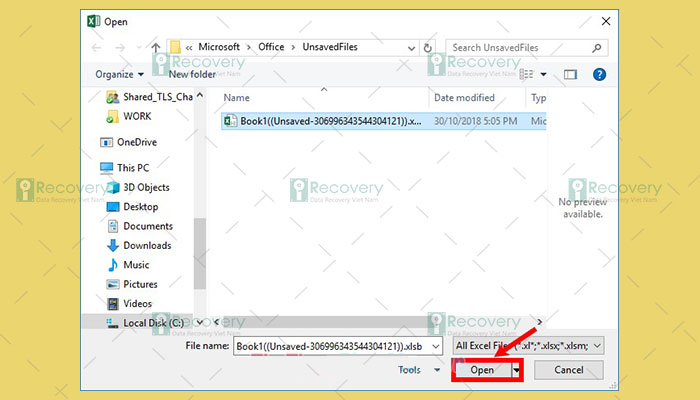Open the Help icon
Image resolution: width=700 pixels, height=400 pixels.
pos(599,74)
